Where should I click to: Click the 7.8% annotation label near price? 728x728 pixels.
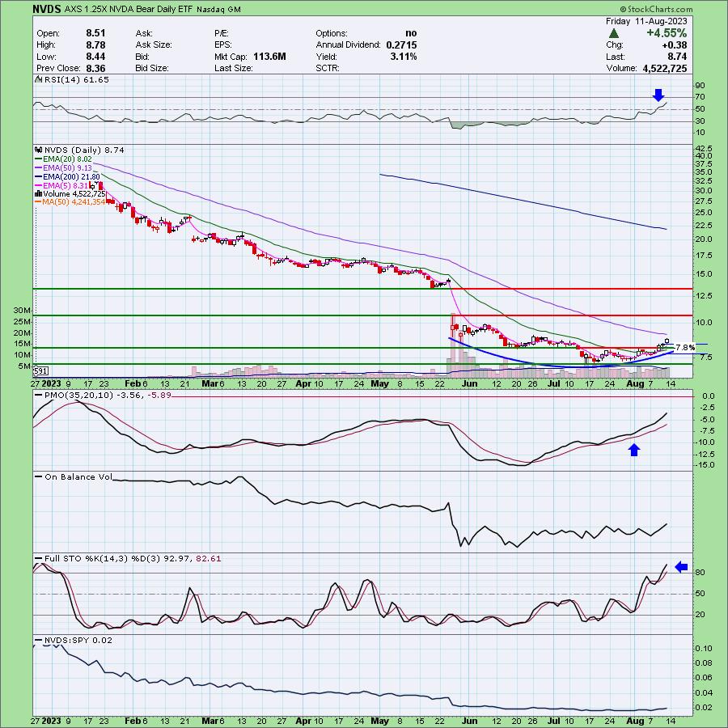pos(685,347)
